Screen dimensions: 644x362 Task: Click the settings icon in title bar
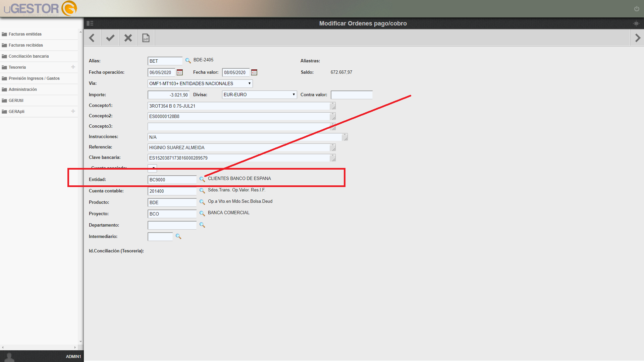pyautogui.click(x=636, y=23)
